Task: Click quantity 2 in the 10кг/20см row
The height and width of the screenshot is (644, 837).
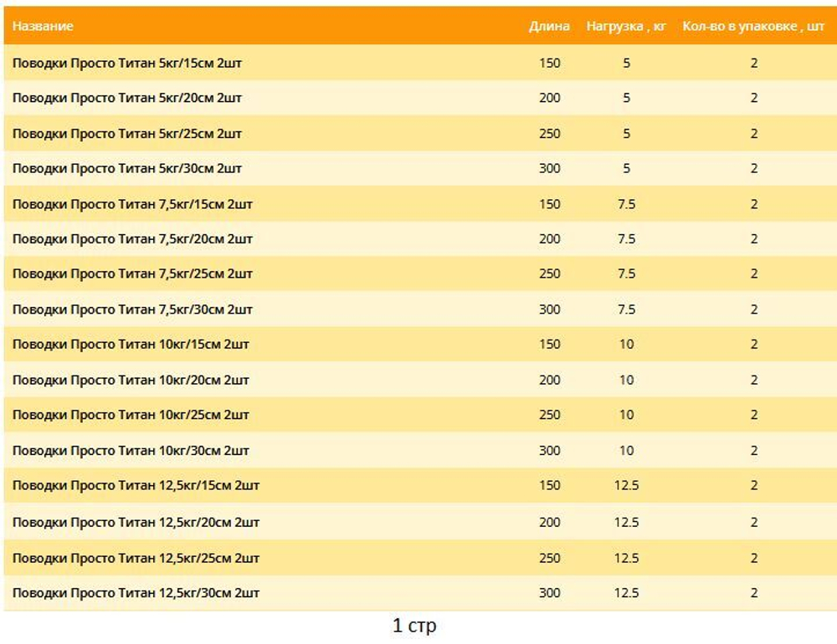Action: (754, 380)
